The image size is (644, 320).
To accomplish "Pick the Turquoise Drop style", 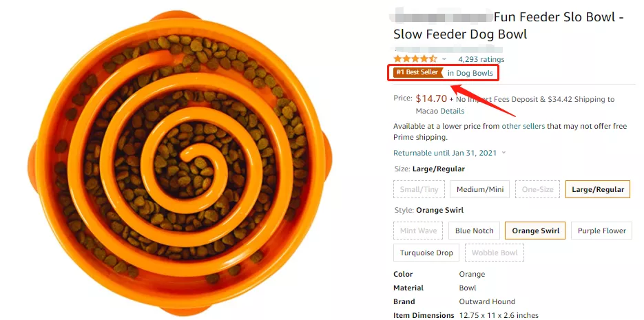I will 426,253.
